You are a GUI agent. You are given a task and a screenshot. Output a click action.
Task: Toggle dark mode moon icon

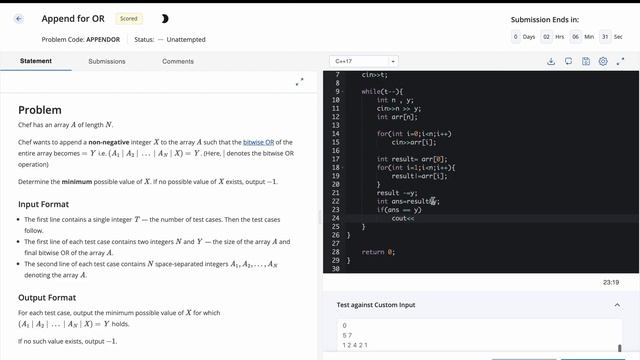(164, 19)
